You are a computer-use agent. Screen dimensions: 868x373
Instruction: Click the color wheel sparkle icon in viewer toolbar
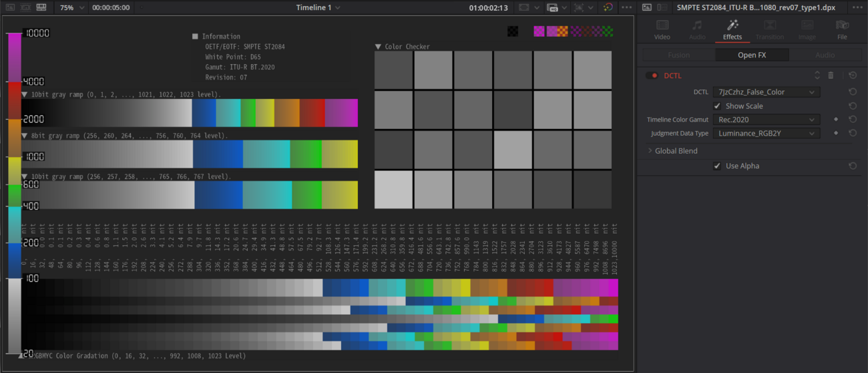tap(608, 7)
